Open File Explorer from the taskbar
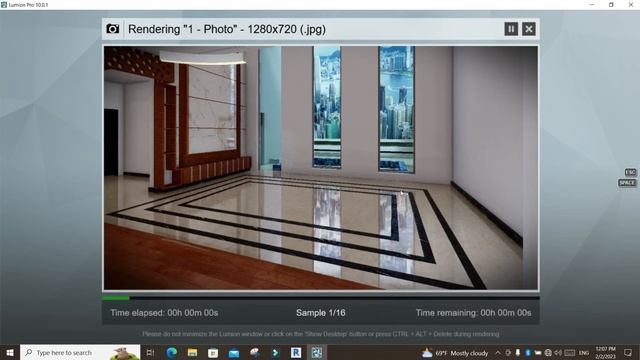This screenshot has width=640, height=360. point(192,352)
